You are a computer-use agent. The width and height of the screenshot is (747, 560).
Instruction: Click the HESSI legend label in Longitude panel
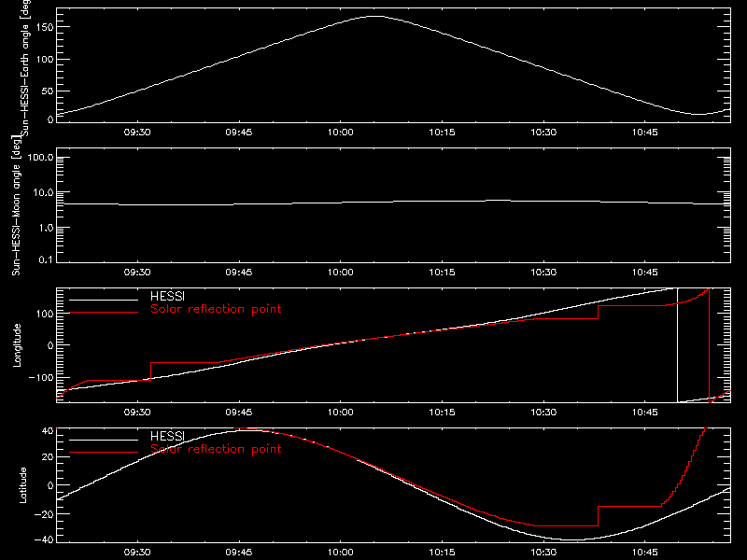click(x=167, y=296)
